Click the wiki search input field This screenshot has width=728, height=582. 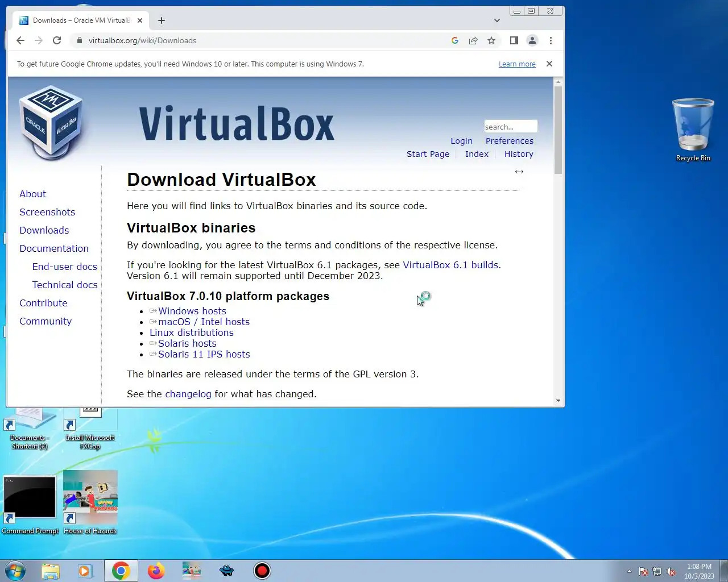point(511,126)
